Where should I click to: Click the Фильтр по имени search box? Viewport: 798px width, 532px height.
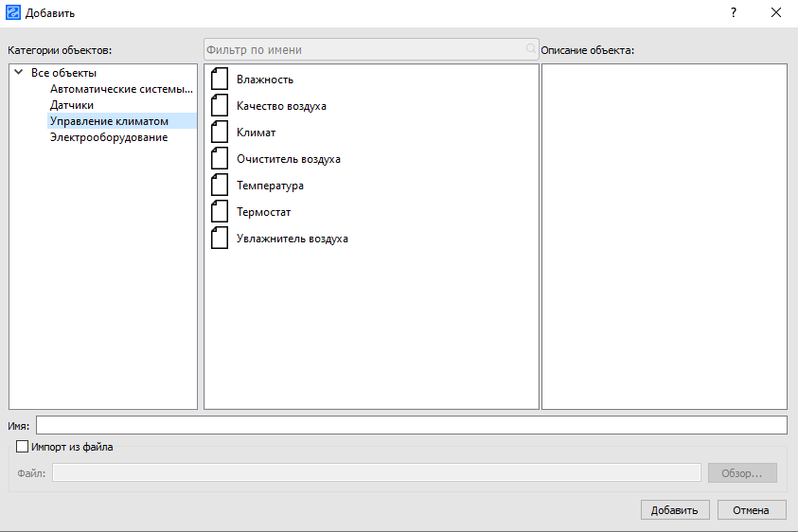pyautogui.click(x=364, y=49)
